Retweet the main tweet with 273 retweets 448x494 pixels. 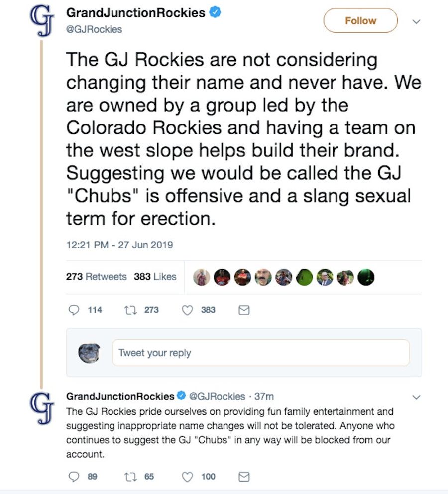click(130, 310)
